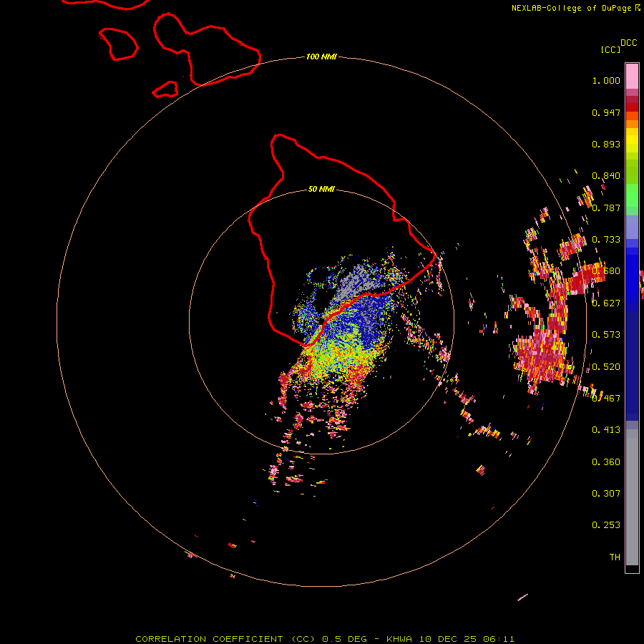Click the 50 NMI range ring label
Image resolution: width=644 pixels, height=644 pixels.
click(321, 189)
